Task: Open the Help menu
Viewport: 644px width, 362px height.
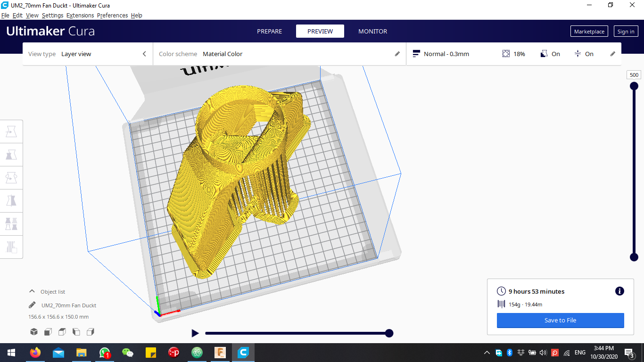Action: pos(137,15)
